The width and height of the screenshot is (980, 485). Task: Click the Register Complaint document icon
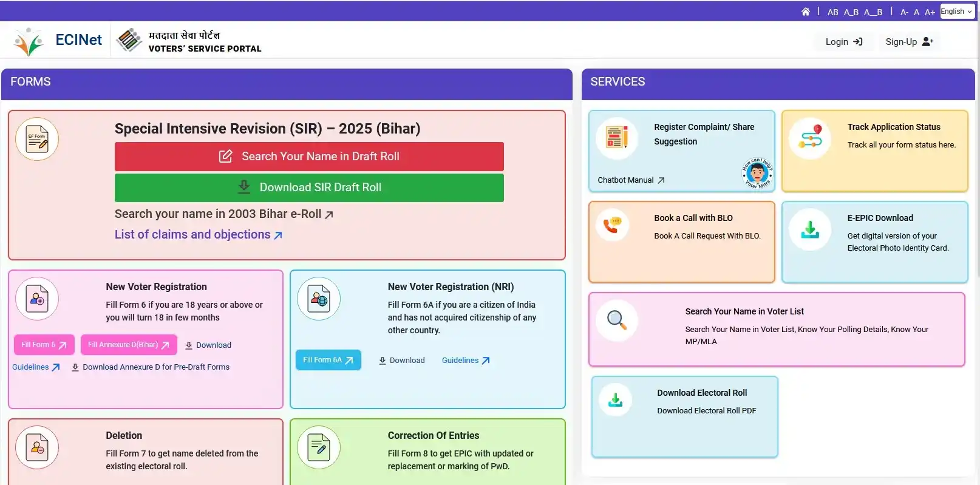tap(616, 138)
